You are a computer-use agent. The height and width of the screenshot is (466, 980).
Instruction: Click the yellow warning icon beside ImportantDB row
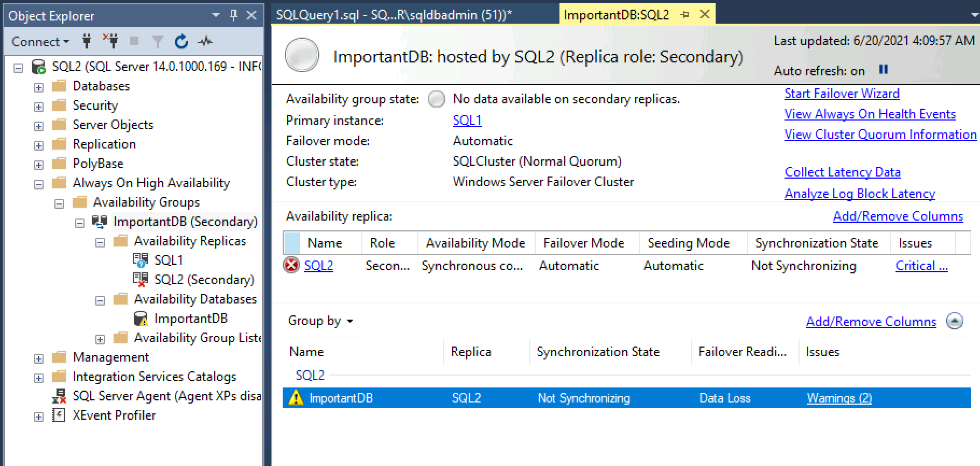(x=296, y=398)
